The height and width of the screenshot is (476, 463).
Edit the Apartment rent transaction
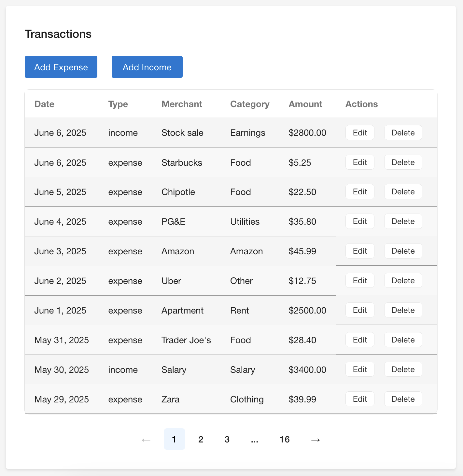pos(360,310)
